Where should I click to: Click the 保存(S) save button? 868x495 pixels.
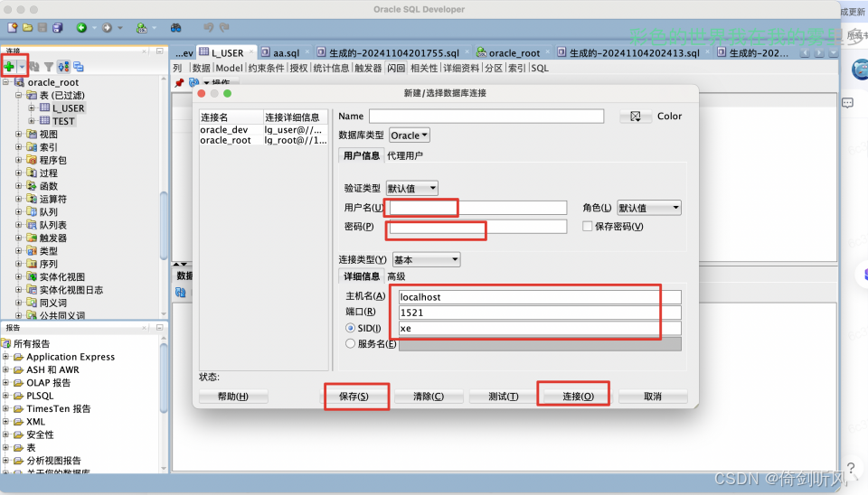coord(354,396)
